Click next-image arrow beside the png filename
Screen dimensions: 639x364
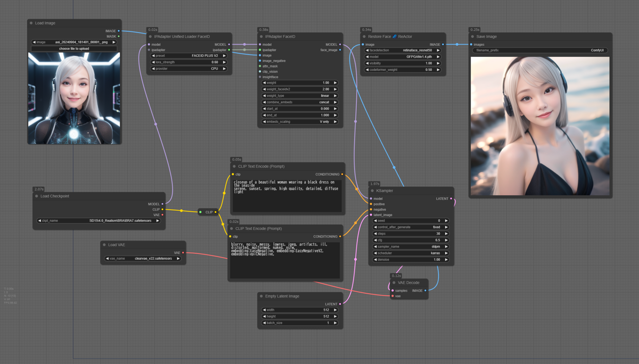click(113, 42)
